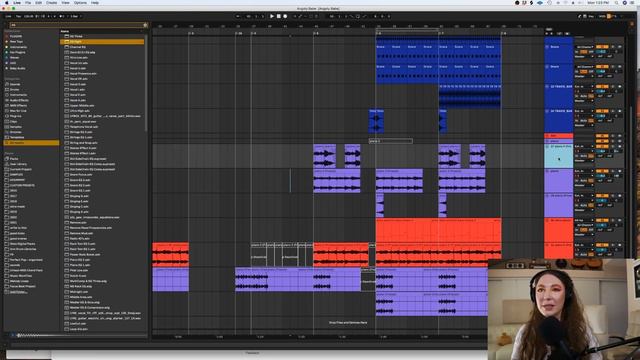
Task: Open the Drums browser category
Action: pos(15,89)
